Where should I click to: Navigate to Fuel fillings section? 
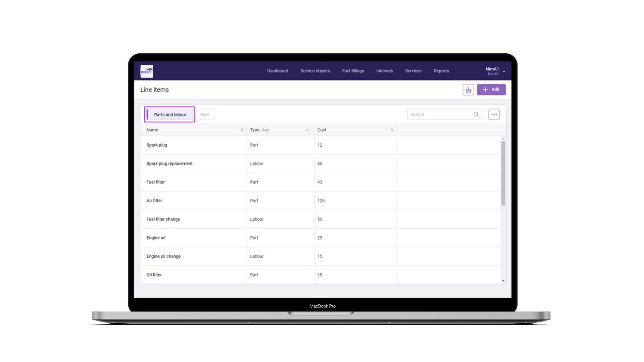tap(353, 71)
